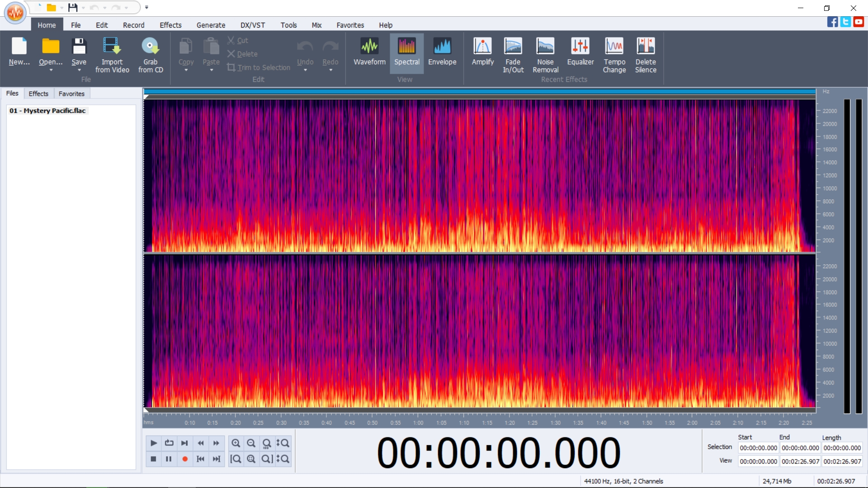Image resolution: width=868 pixels, height=488 pixels.
Task: Open the Noise Removal tool
Action: (545, 54)
